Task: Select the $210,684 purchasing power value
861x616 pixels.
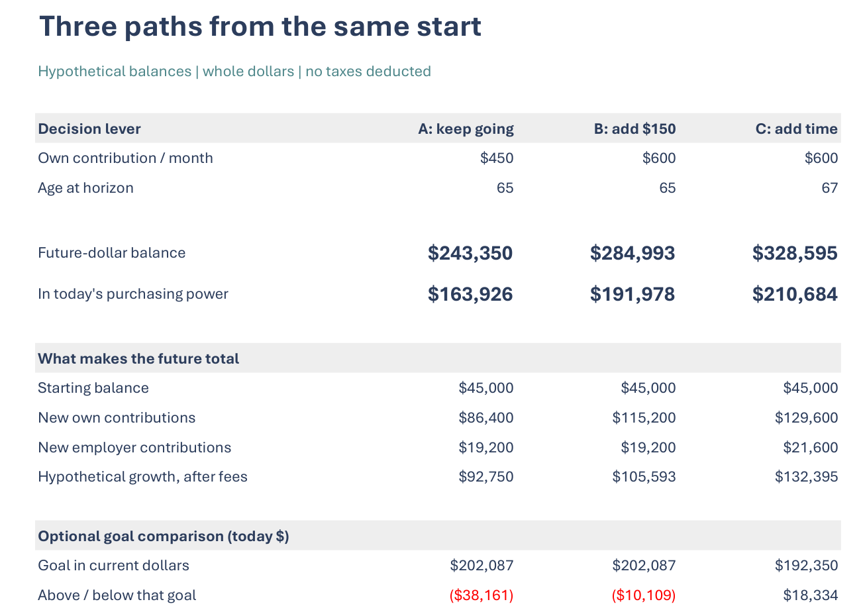Action: pyautogui.click(x=795, y=294)
